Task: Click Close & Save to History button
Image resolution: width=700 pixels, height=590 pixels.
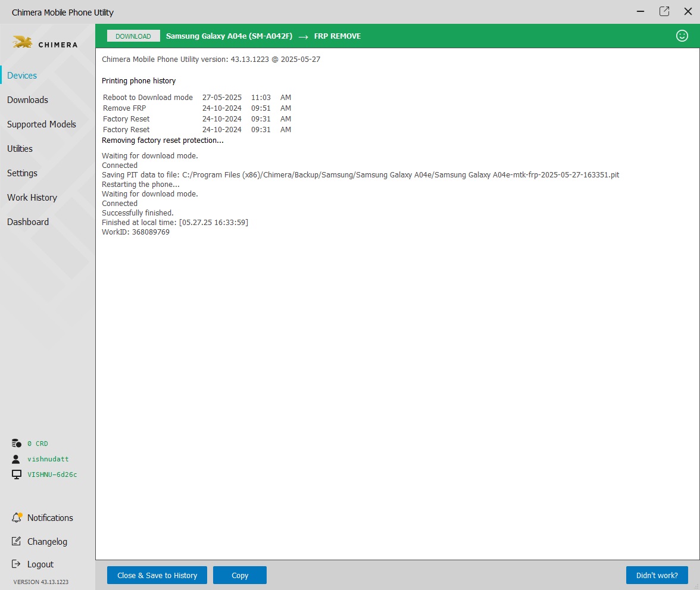Action: [157, 575]
